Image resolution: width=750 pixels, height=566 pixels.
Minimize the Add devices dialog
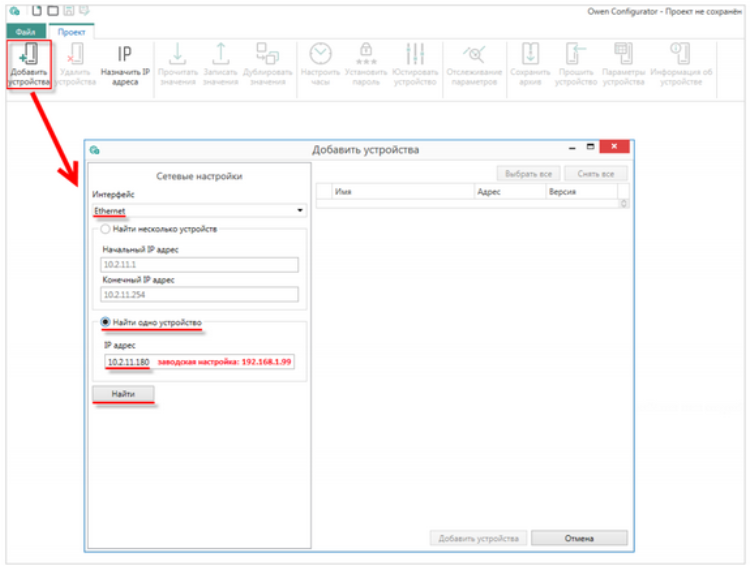click(572, 147)
